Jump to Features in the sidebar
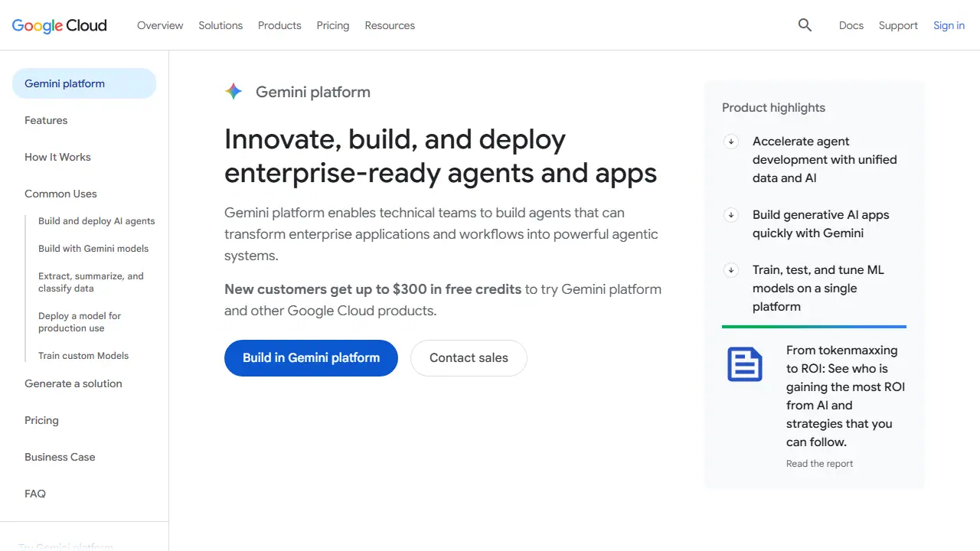 46,120
